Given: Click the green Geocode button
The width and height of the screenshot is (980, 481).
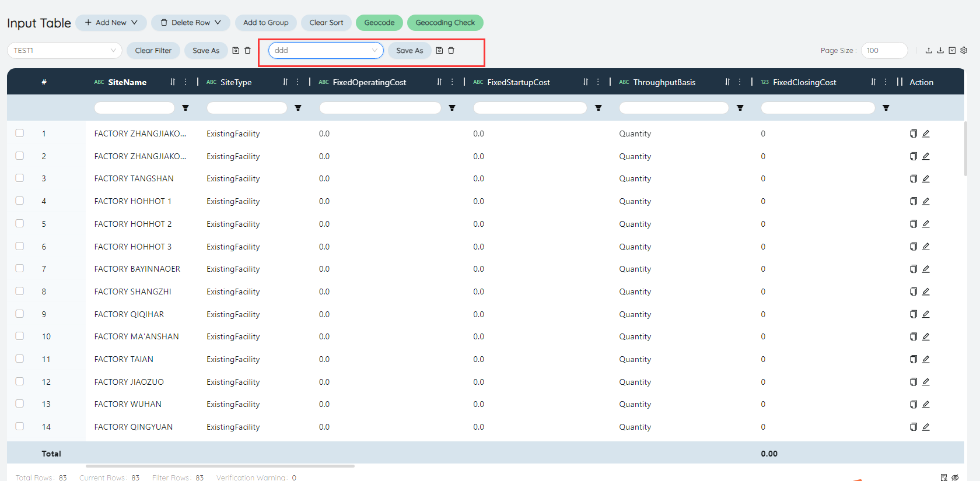Looking at the screenshot, I should point(379,23).
